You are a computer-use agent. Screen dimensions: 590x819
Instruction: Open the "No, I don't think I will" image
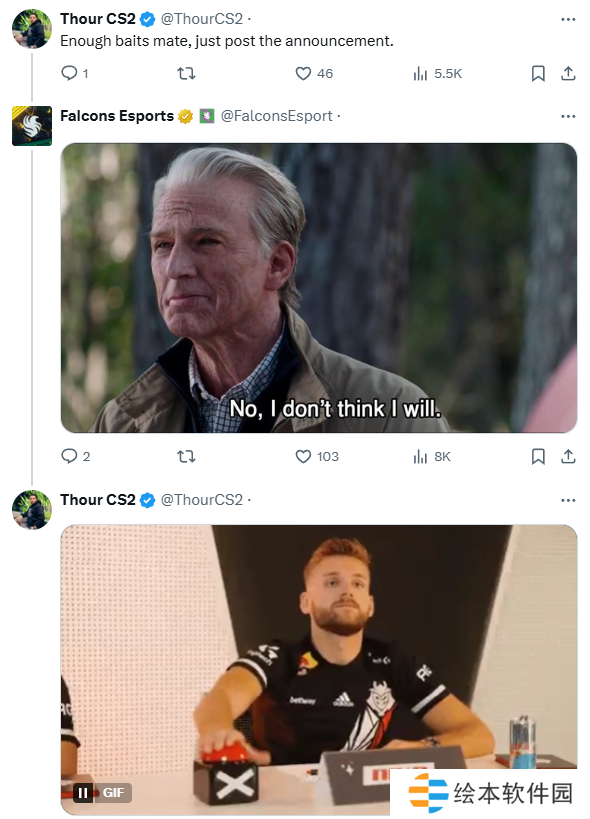319,288
